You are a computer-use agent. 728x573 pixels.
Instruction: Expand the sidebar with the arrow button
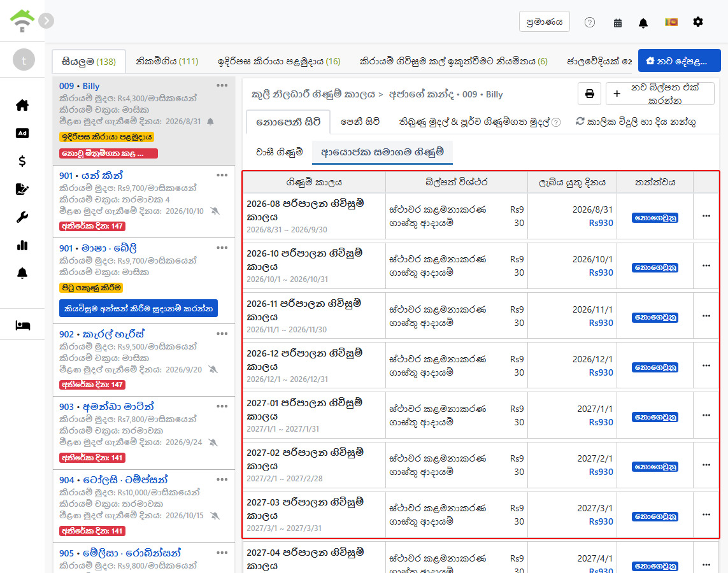(46, 21)
